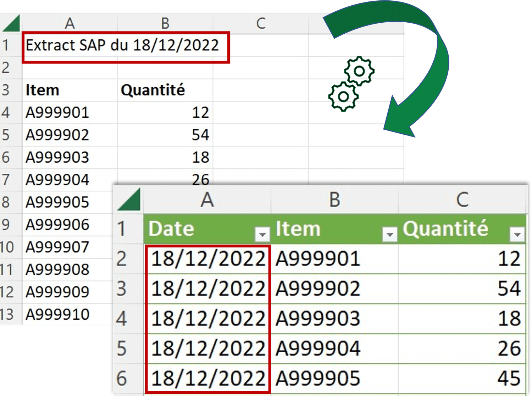Click the 18/12/2022 date in row 2

tap(207, 259)
